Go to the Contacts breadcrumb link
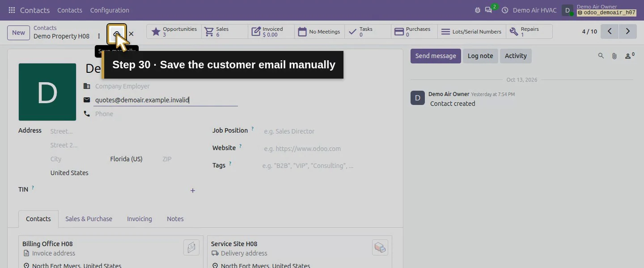This screenshot has width=644, height=268. pyautogui.click(x=45, y=28)
